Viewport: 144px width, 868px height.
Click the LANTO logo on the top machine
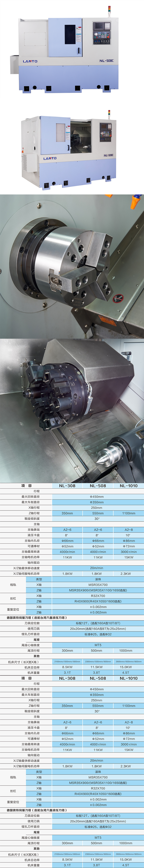(30, 61)
